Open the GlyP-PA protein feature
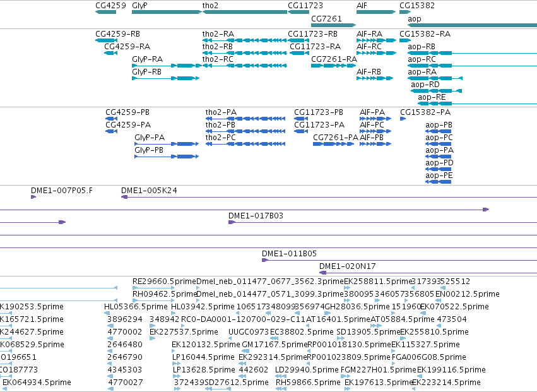 click(x=150, y=138)
